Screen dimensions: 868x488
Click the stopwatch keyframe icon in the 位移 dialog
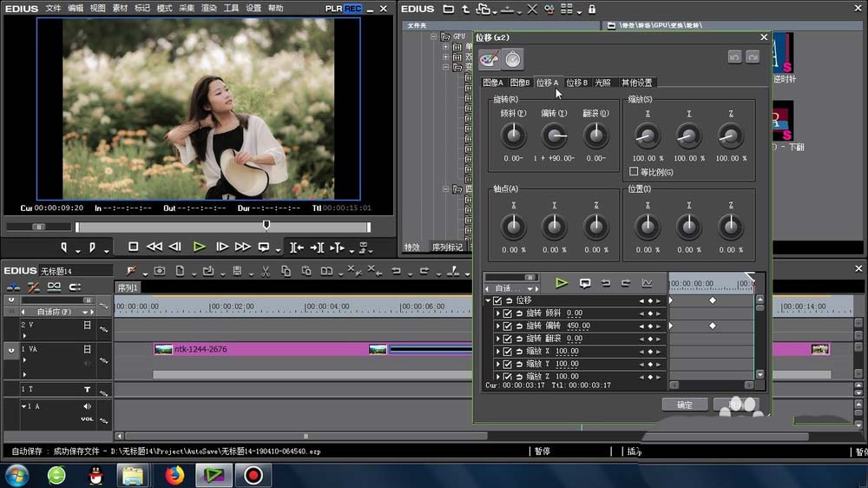click(x=513, y=59)
